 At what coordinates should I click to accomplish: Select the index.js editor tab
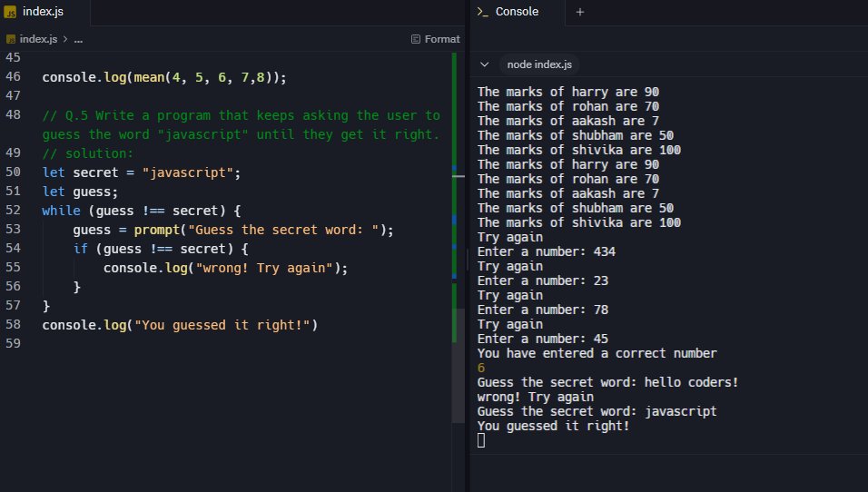[x=44, y=12]
